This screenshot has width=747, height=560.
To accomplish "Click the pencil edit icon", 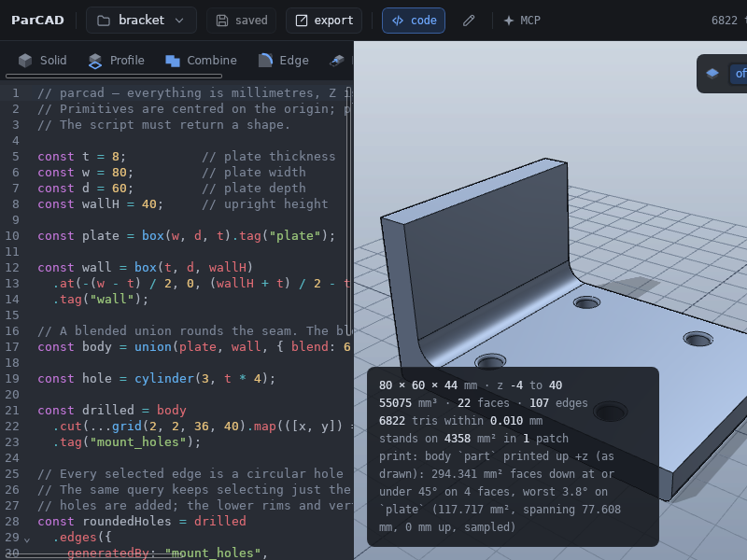I will (469, 20).
